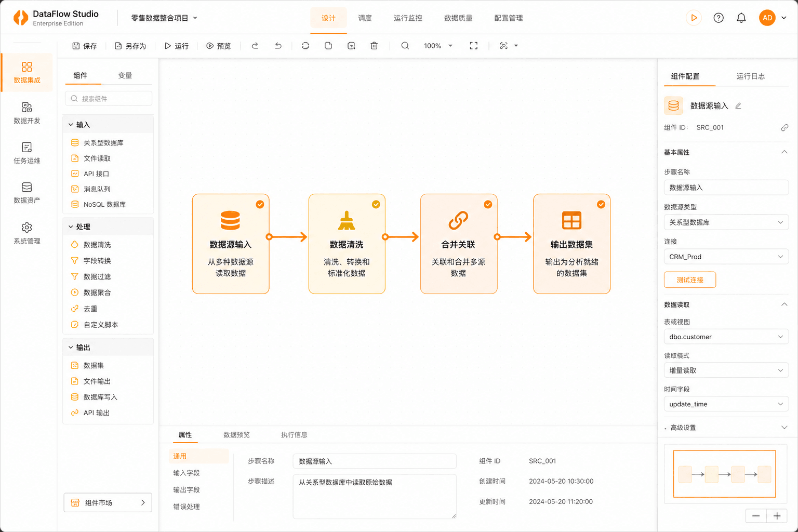Screen dimensions: 798x532
Task: Toggle check mark on 数据清洗 node
Action: (x=376, y=204)
